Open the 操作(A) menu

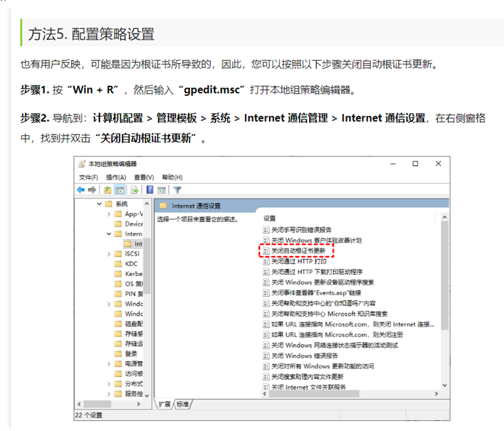116,177
